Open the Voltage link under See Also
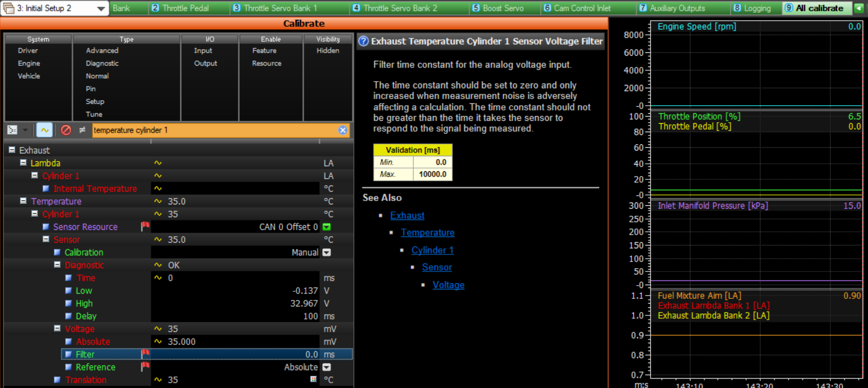The width and height of the screenshot is (868, 388). point(448,285)
